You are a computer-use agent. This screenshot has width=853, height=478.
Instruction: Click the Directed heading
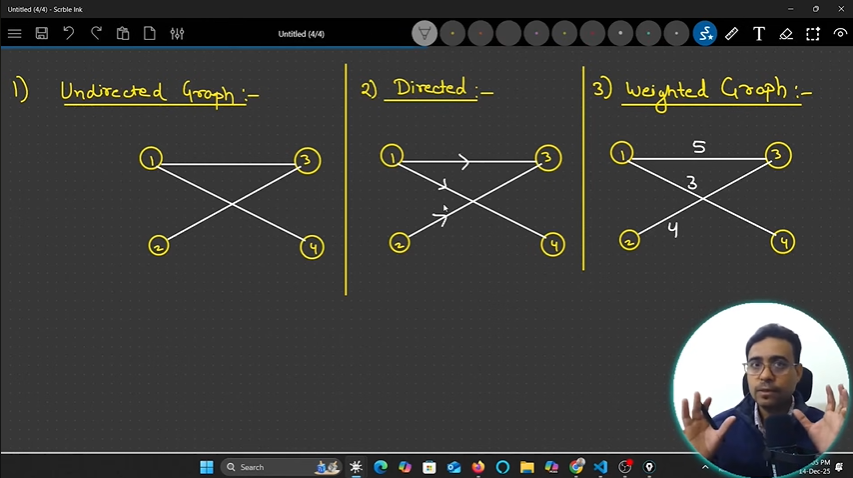coord(443,88)
